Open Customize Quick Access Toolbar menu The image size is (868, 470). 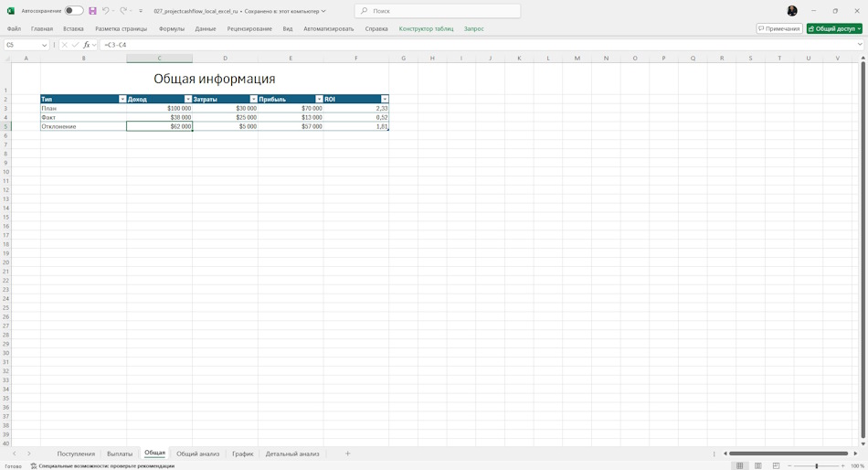(141, 11)
